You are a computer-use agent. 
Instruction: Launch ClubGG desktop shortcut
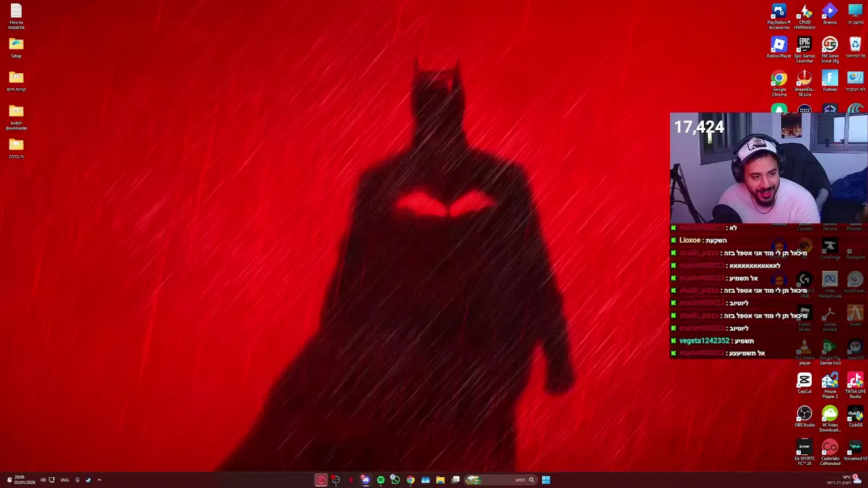(x=855, y=417)
